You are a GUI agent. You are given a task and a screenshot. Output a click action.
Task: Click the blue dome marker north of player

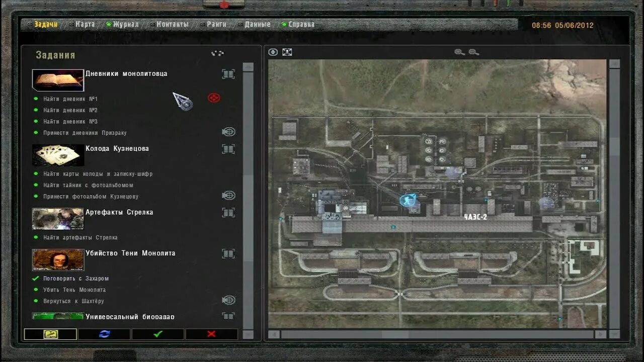click(x=453, y=172)
